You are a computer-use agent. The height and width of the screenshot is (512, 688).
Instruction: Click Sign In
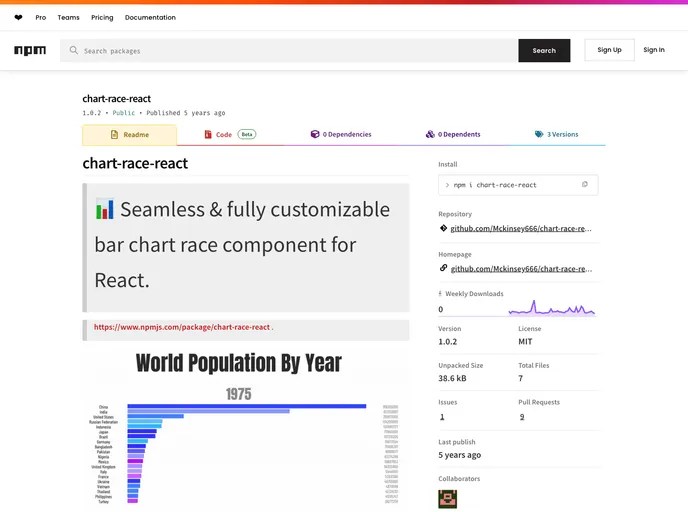(654, 50)
